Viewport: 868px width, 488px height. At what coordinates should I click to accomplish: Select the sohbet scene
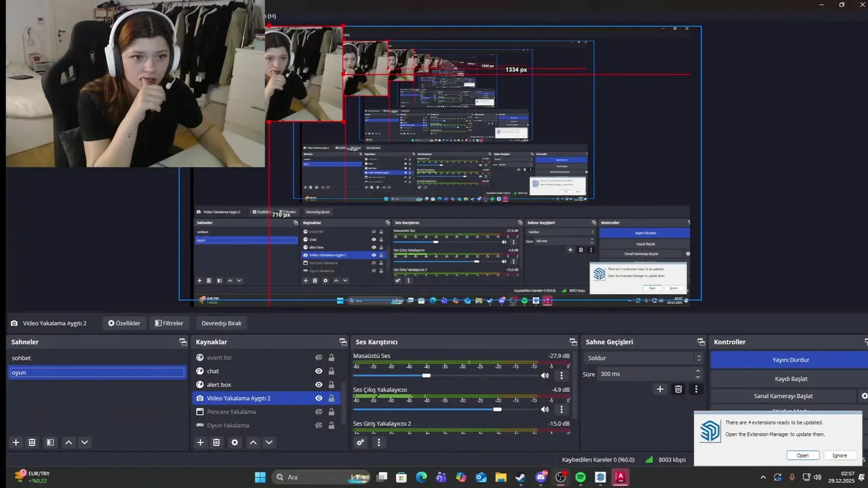pos(97,358)
